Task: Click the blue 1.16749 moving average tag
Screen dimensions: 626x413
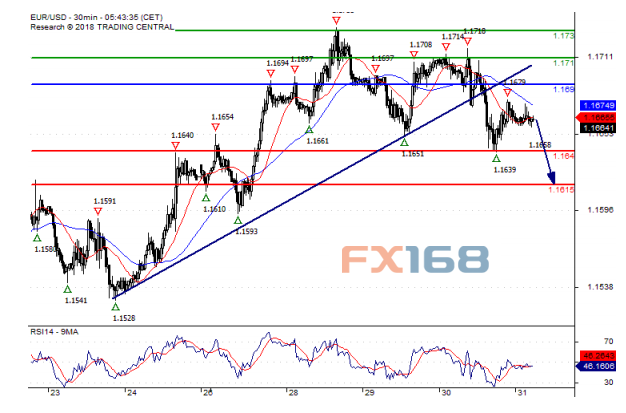Action: point(598,105)
